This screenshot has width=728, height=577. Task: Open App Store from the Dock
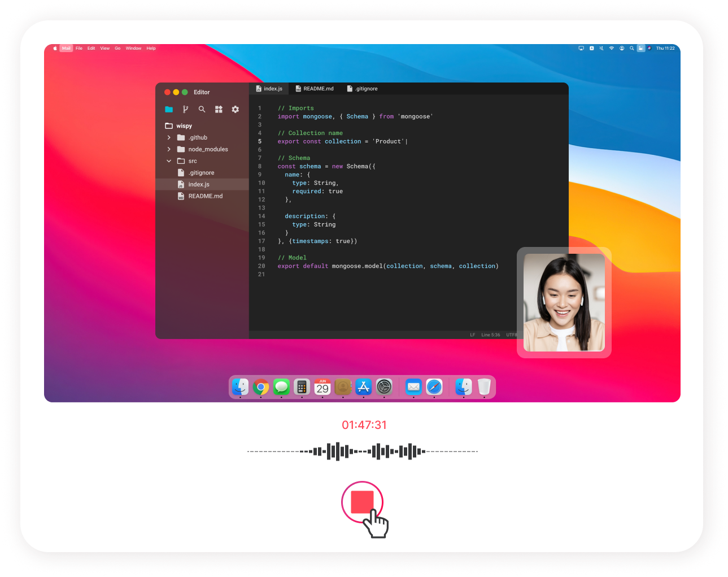tap(364, 387)
